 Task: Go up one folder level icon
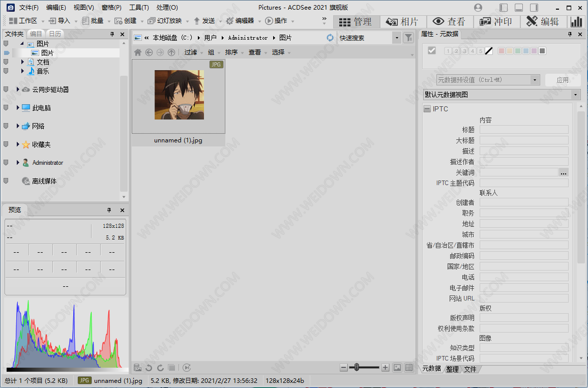tap(171, 52)
